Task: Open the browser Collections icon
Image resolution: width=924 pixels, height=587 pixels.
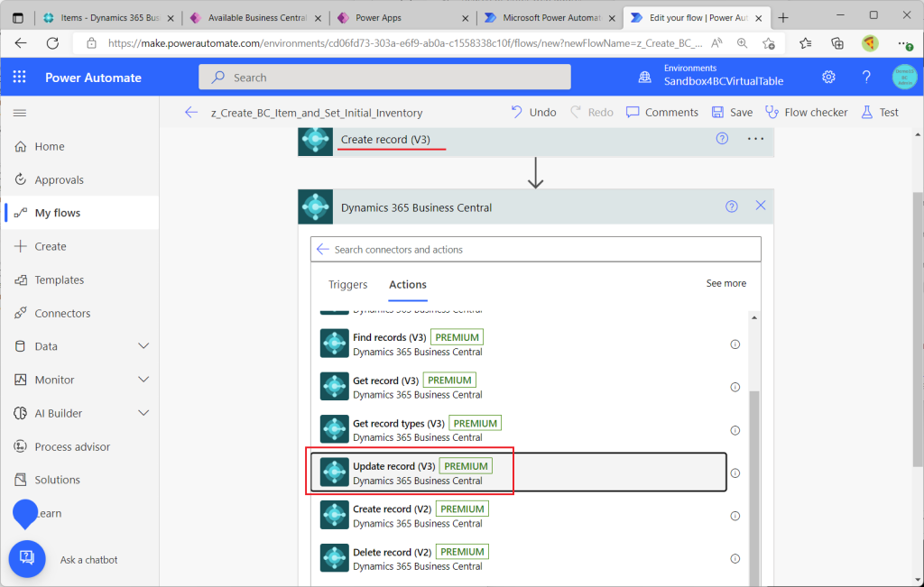Action: [x=836, y=43]
